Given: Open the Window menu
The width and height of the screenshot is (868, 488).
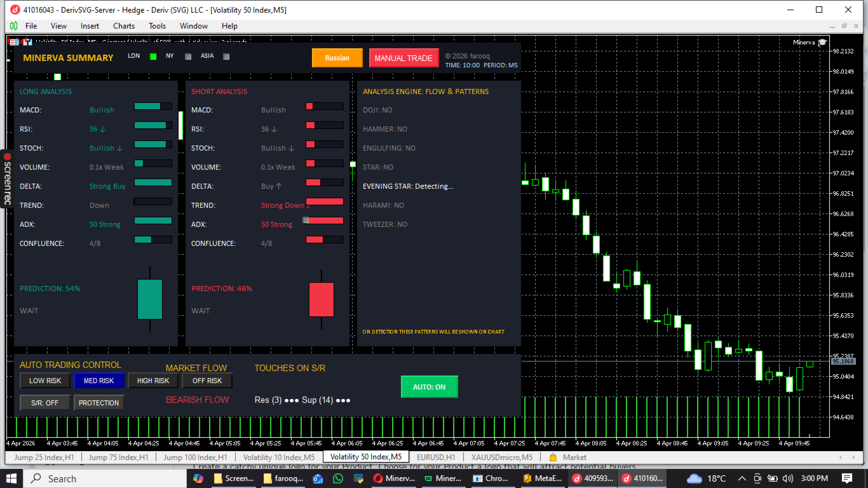Looking at the screenshot, I should click(194, 26).
